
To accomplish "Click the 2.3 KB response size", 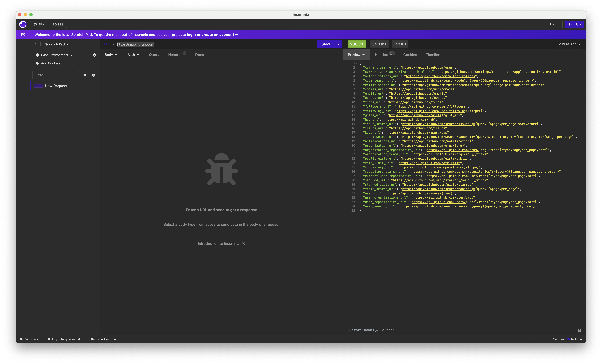I will pyautogui.click(x=400, y=44).
